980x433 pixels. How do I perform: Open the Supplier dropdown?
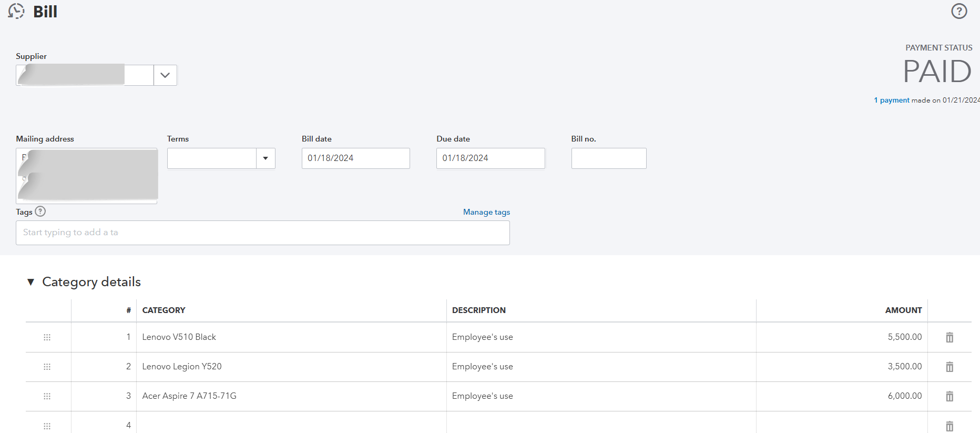165,75
